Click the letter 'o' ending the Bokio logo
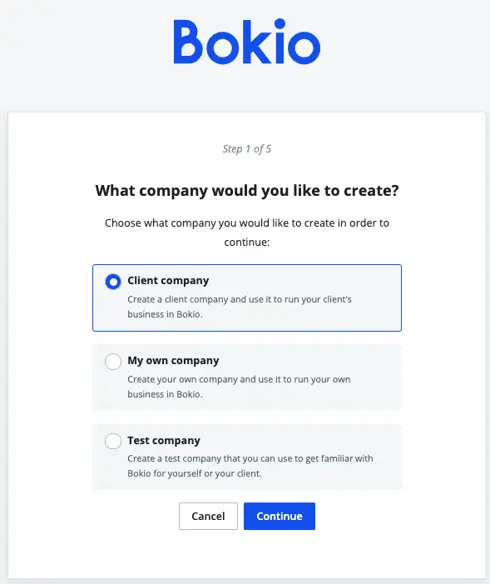 pyautogui.click(x=303, y=47)
